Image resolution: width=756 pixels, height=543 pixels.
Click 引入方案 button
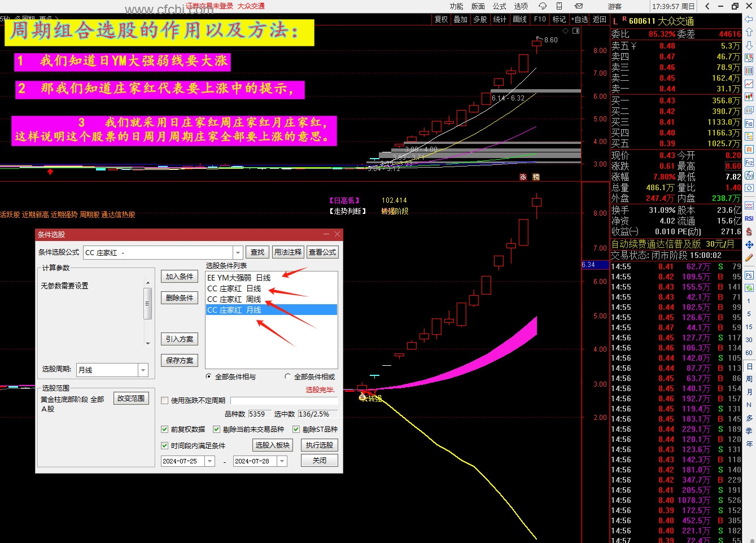[x=180, y=339]
